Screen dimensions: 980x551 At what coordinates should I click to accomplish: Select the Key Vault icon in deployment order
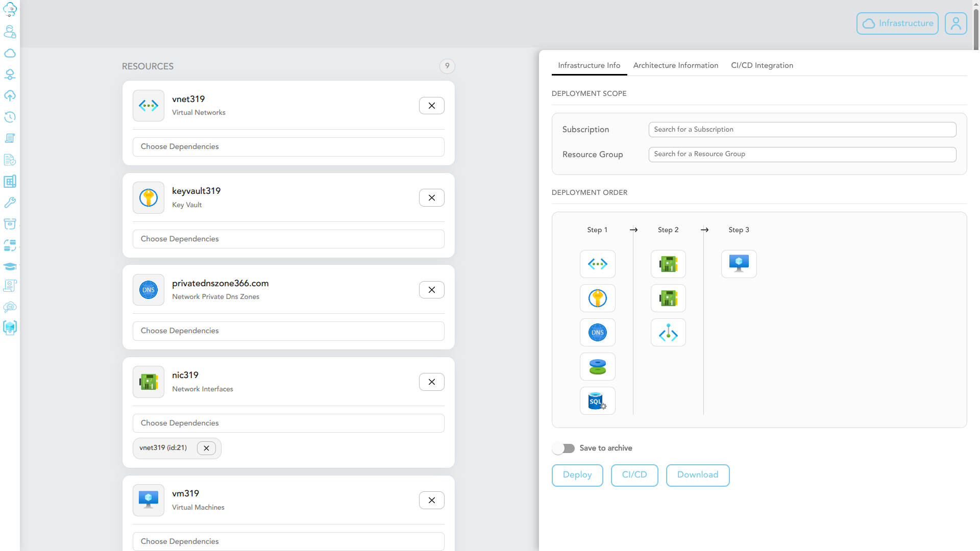pyautogui.click(x=597, y=298)
